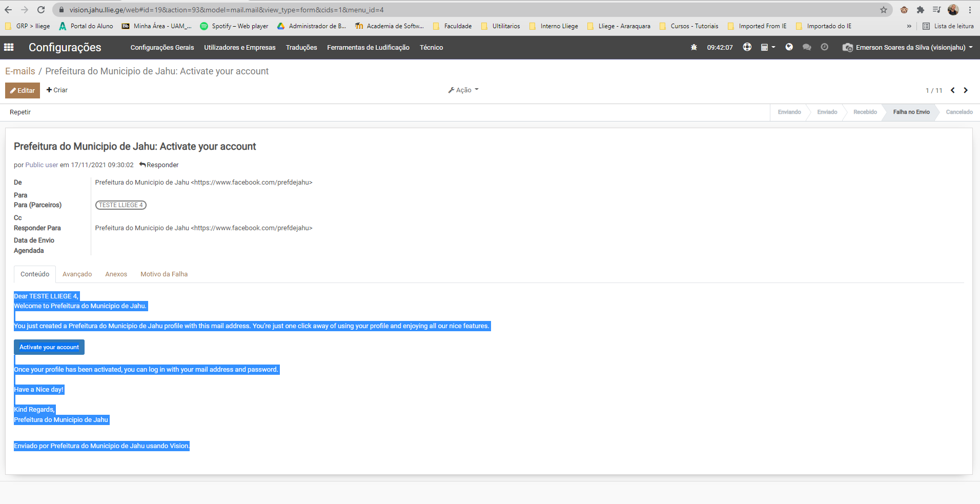Expand the Ação action dropdown
The image size is (980, 504).
click(463, 90)
